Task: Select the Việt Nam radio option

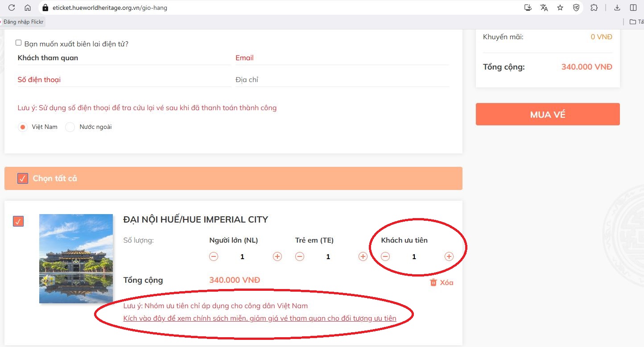Action: click(x=22, y=127)
